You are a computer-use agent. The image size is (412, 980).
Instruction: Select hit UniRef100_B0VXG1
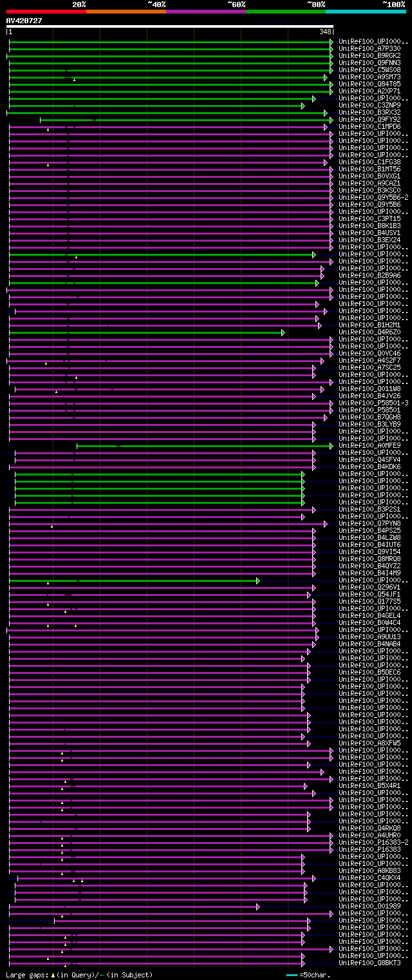(x=370, y=176)
